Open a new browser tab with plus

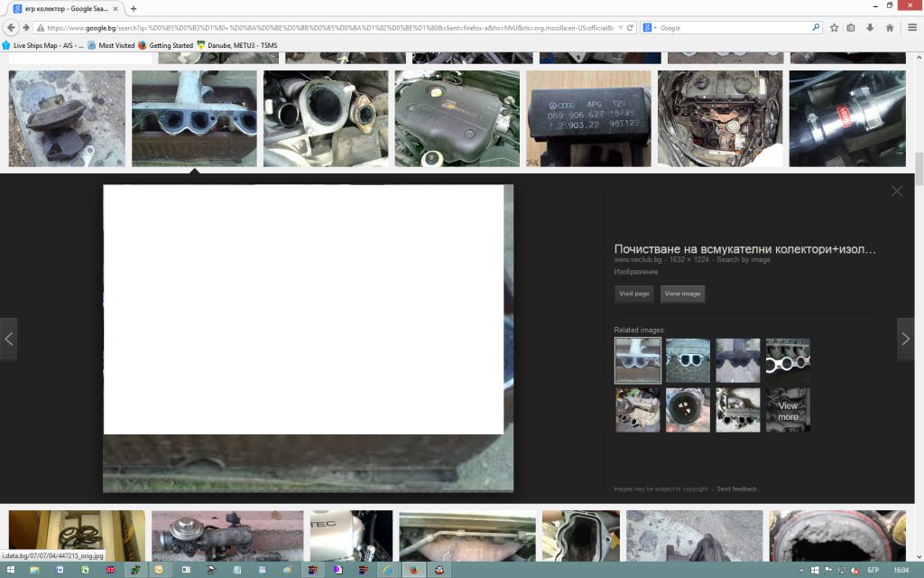[x=134, y=8]
